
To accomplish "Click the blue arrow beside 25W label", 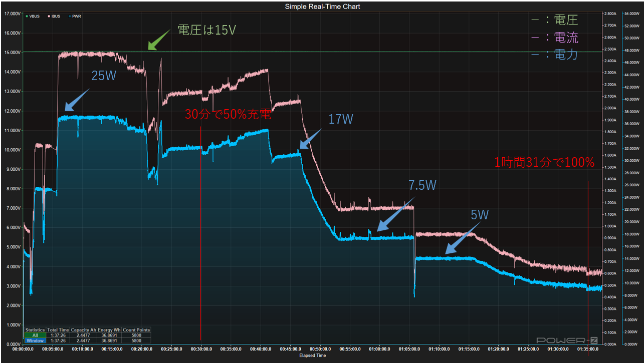I will click(x=77, y=100).
